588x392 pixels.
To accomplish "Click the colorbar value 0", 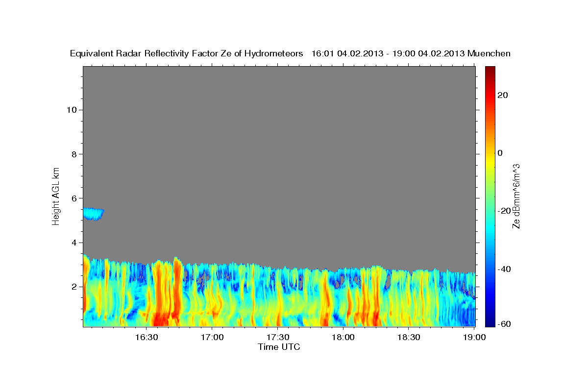I will [500, 153].
